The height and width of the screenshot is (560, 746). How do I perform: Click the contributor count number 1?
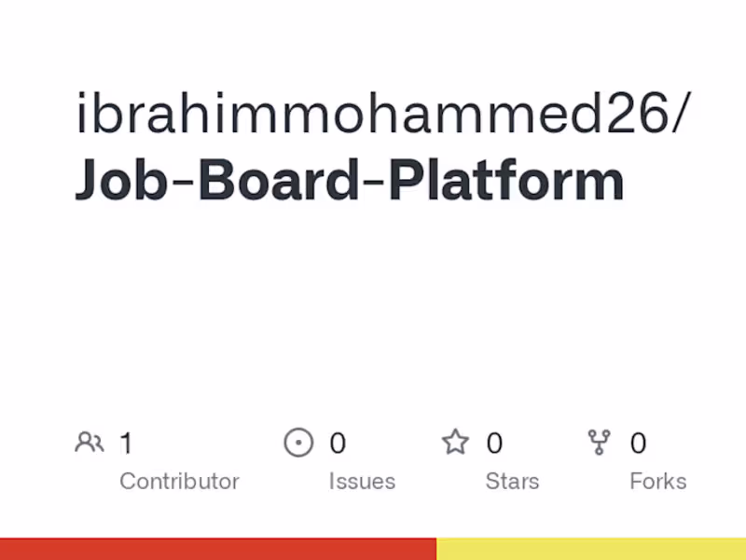point(126,444)
